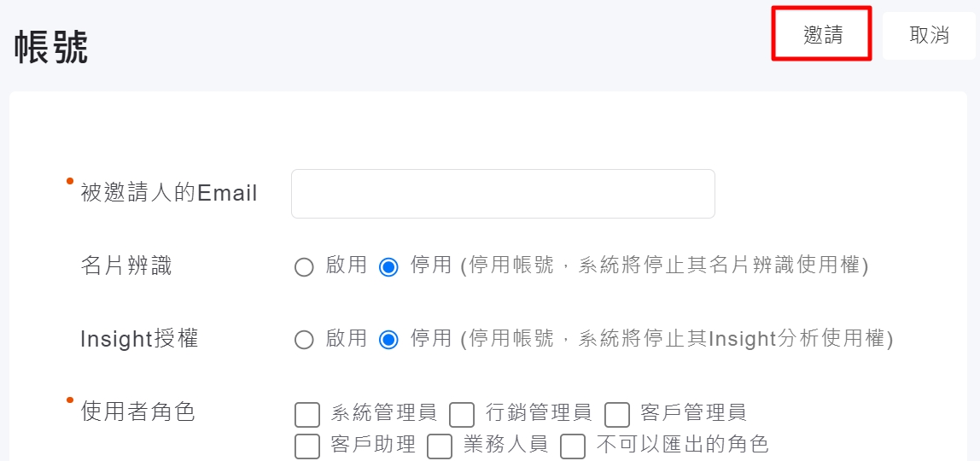Click the 邀請 invite button
980x461 pixels.
822,35
